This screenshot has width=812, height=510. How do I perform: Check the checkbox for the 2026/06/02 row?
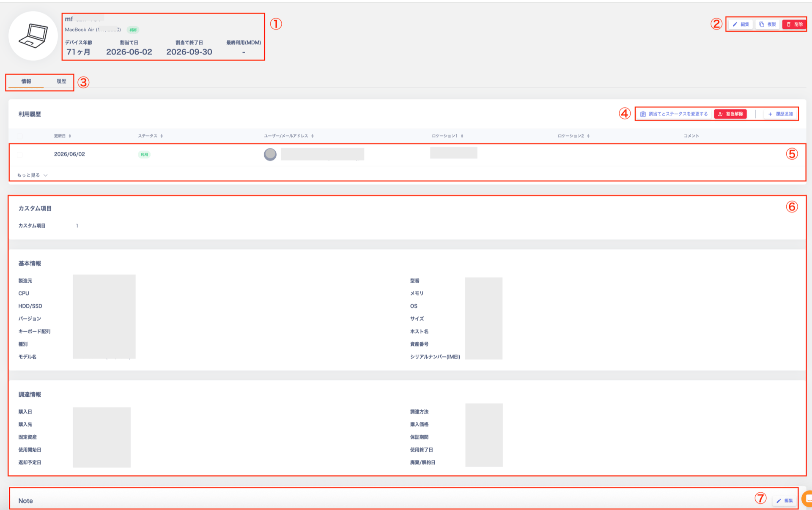click(x=20, y=155)
